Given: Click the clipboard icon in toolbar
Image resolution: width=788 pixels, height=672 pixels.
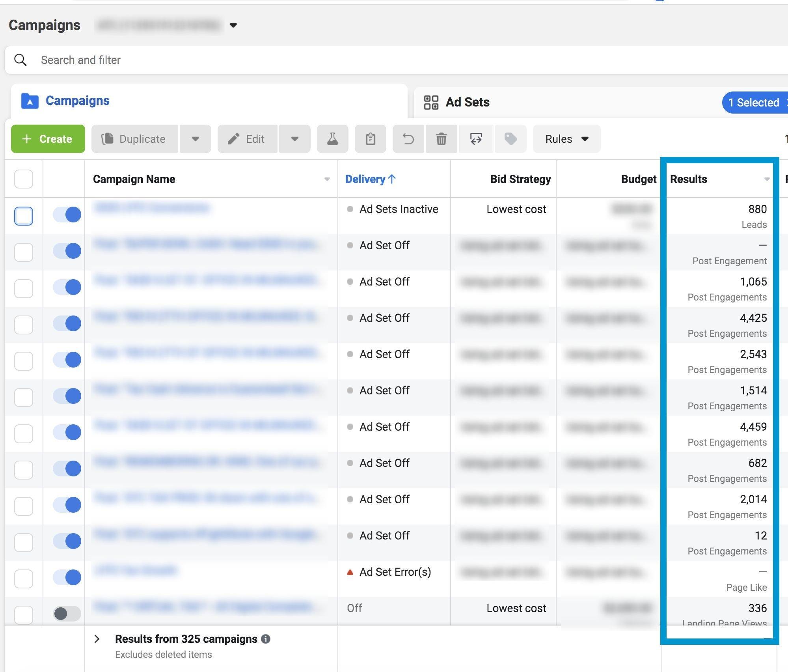Looking at the screenshot, I should [370, 139].
